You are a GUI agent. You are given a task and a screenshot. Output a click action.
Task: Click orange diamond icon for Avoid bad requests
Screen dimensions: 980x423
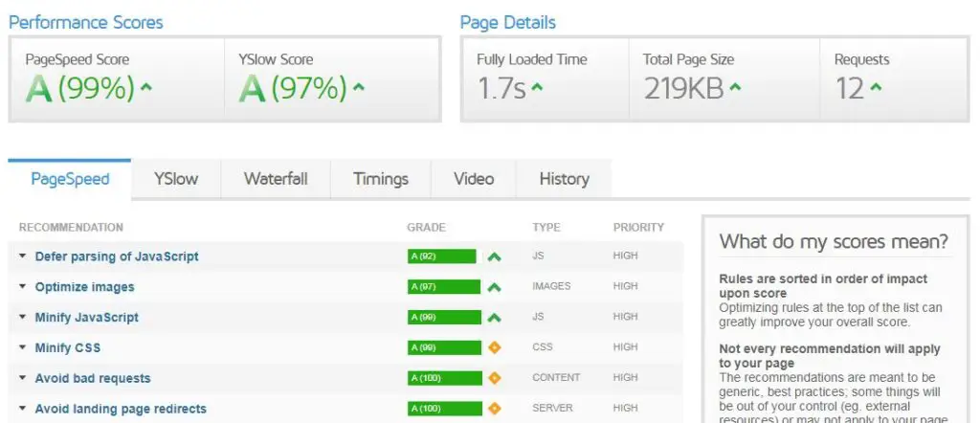pos(494,378)
